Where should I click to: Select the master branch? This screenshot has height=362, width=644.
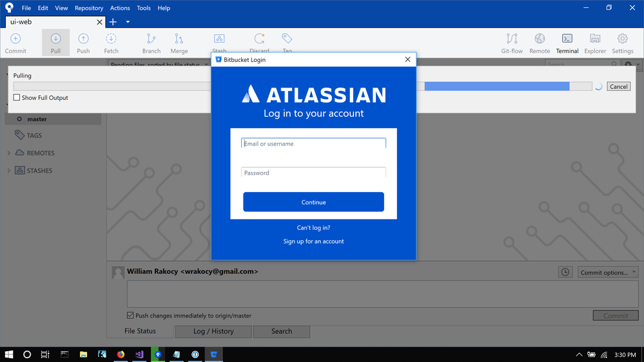click(54, 119)
